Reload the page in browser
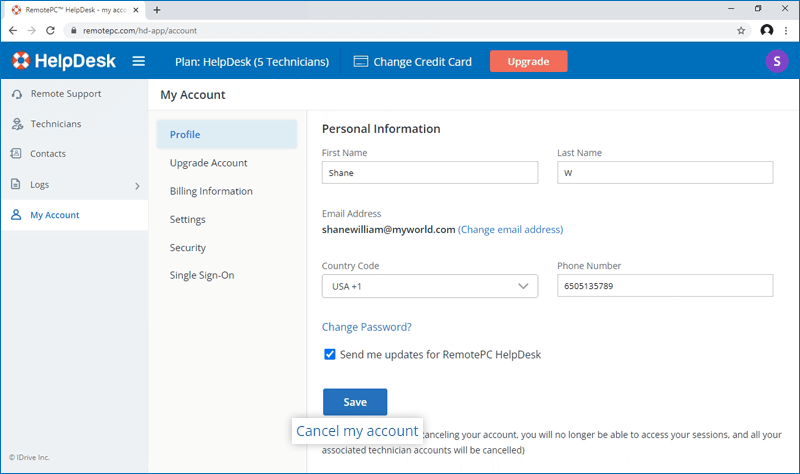The height and width of the screenshot is (474, 800). click(x=50, y=31)
